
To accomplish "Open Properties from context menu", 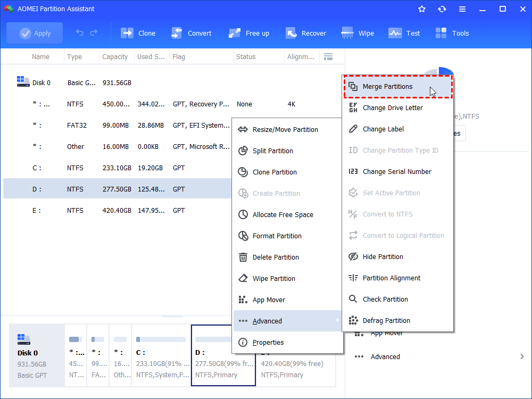I will (287, 342).
